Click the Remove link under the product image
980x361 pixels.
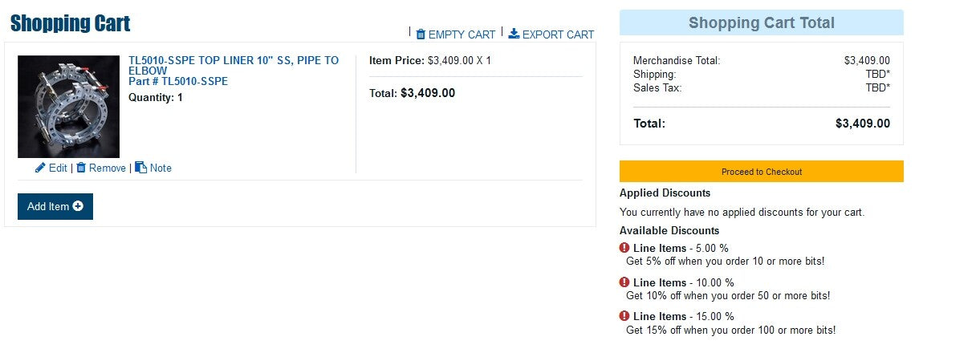pyautogui.click(x=108, y=168)
